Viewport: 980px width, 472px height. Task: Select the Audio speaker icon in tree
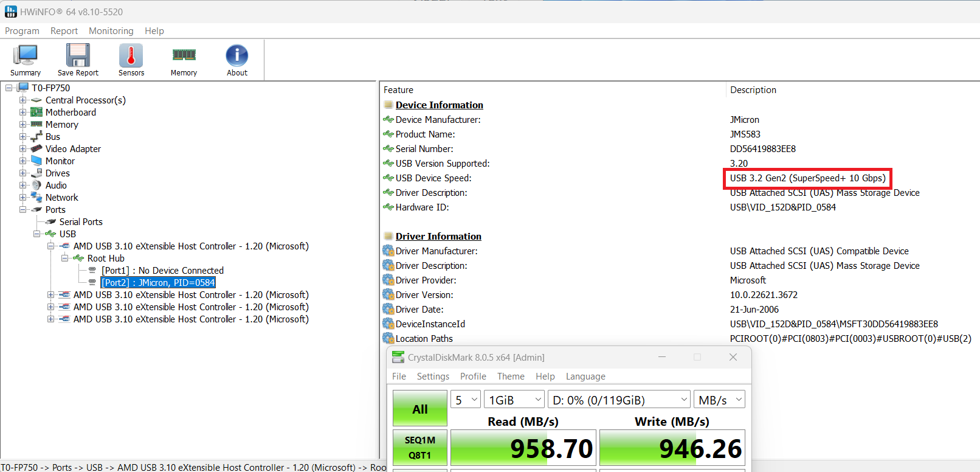click(x=36, y=185)
